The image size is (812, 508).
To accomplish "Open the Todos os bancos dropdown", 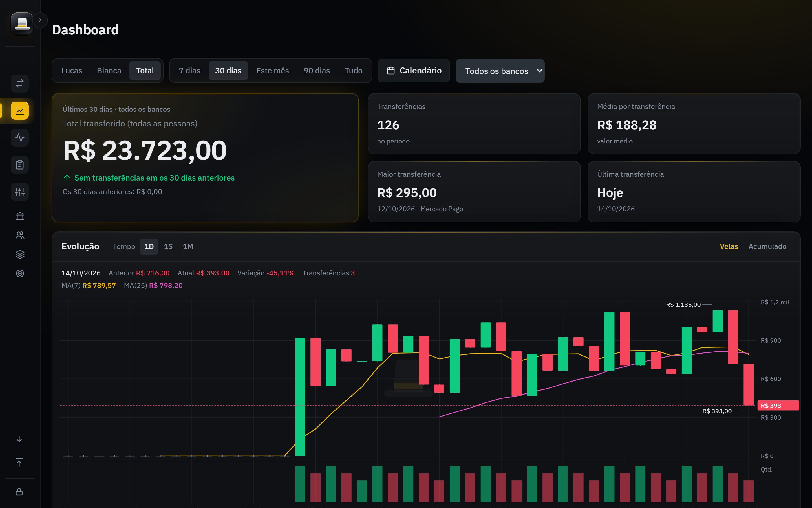I will (x=500, y=71).
